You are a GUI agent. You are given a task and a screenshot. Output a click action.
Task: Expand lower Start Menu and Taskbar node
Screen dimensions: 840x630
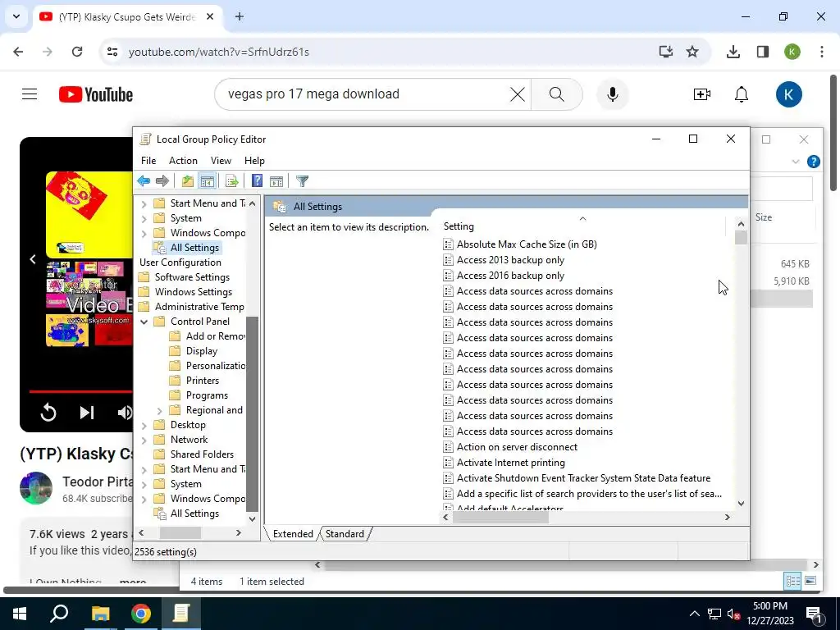[144, 470]
